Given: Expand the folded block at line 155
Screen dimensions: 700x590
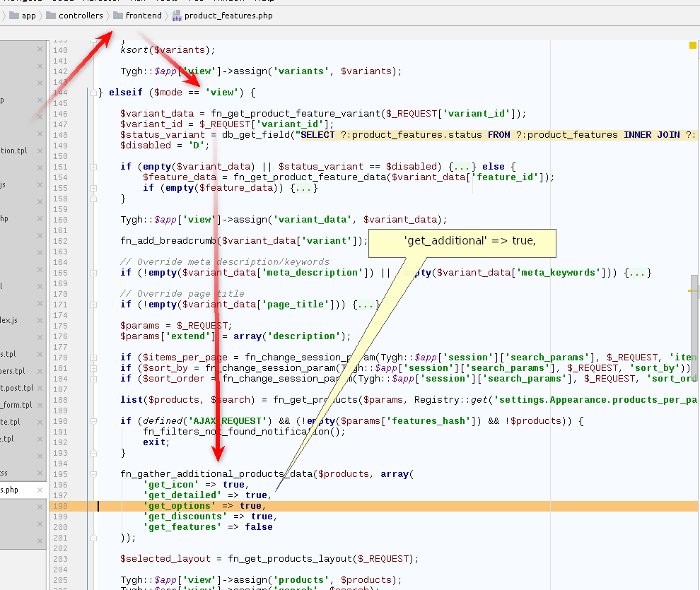Looking at the screenshot, I should point(94,188).
